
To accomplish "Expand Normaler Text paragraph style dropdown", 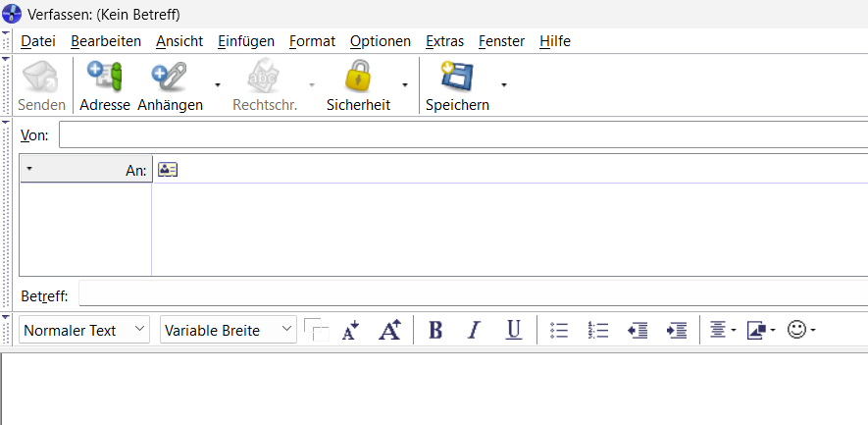I will pos(84,330).
